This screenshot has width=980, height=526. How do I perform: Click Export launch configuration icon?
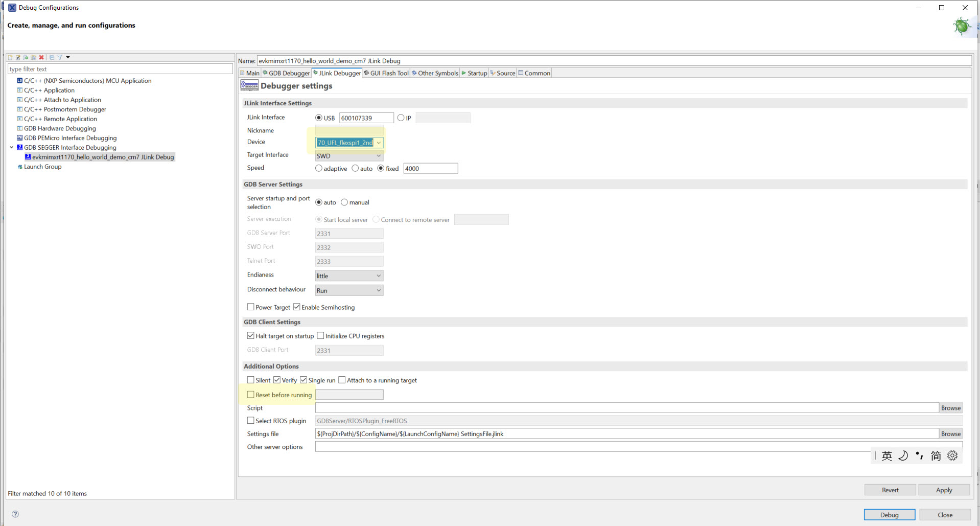pyautogui.click(x=26, y=57)
